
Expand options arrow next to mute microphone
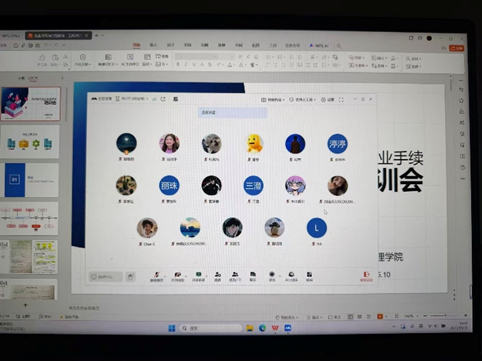(x=164, y=276)
